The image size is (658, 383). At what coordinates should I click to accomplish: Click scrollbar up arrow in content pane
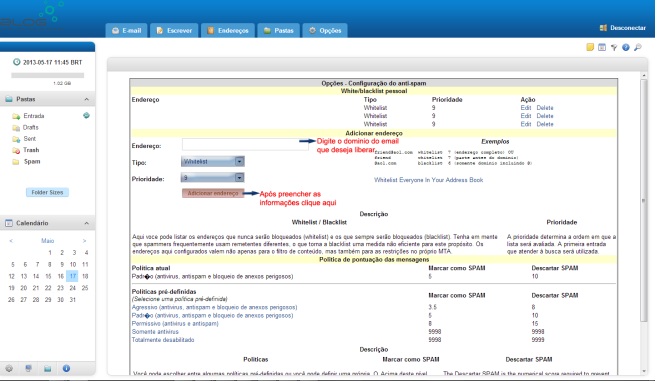click(x=644, y=76)
